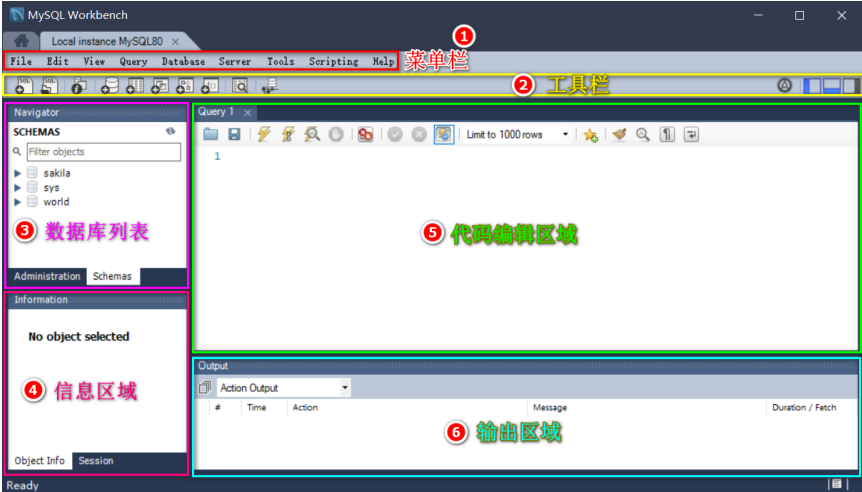
Task: Beautify the SQL with the broom icon
Action: tap(620, 134)
